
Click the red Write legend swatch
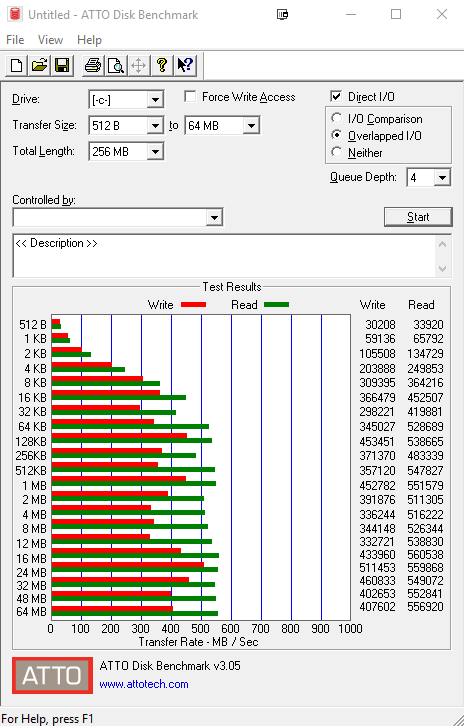[x=194, y=305]
